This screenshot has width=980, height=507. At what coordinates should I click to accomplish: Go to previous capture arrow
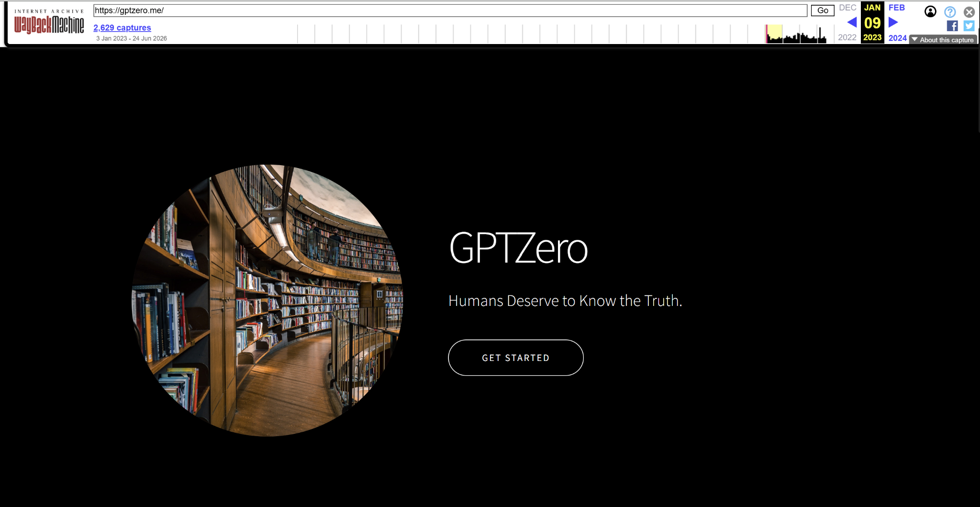click(852, 22)
